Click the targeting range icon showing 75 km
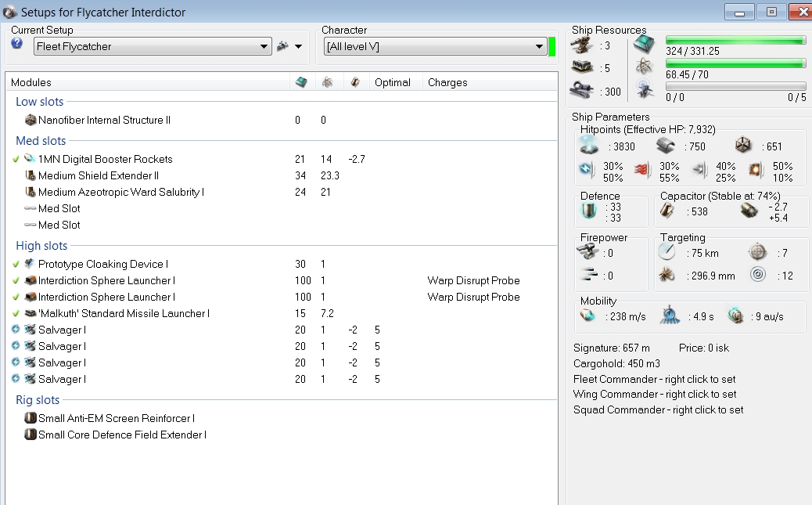Image resolution: width=812 pixels, height=505 pixels. point(667,252)
